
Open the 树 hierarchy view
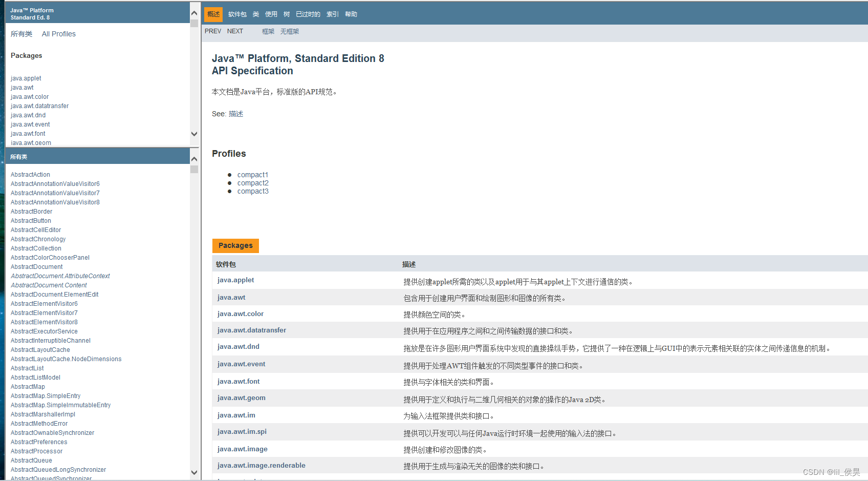point(286,14)
